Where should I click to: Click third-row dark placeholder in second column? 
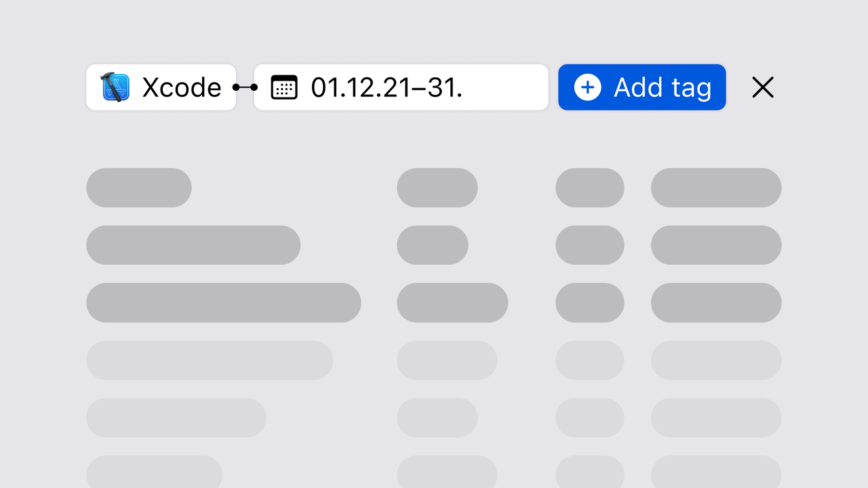pos(452,302)
